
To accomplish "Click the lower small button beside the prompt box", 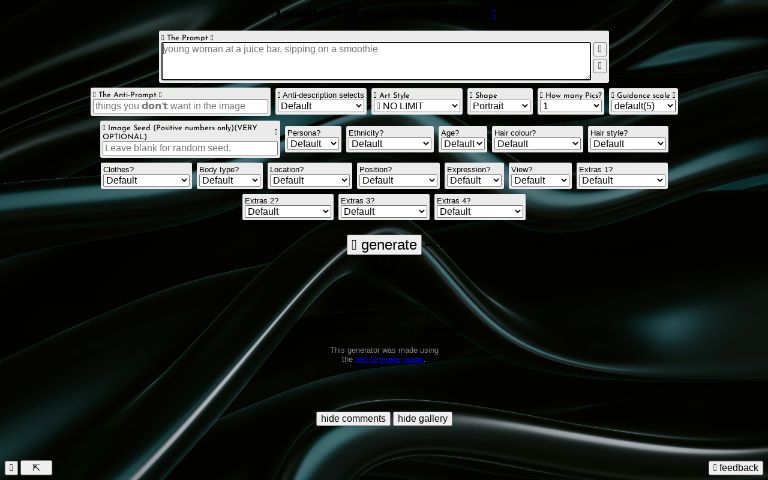I will pos(599,67).
